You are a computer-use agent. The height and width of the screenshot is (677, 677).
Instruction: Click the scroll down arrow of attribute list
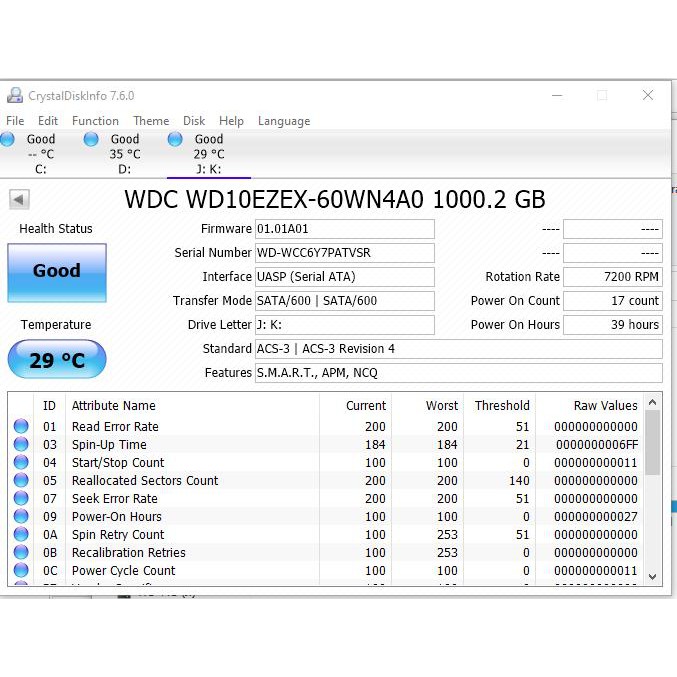tap(652, 576)
